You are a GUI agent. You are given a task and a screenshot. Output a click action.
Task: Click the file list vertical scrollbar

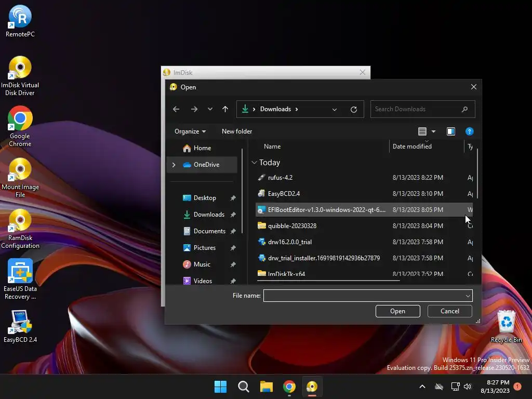pyautogui.click(x=477, y=174)
